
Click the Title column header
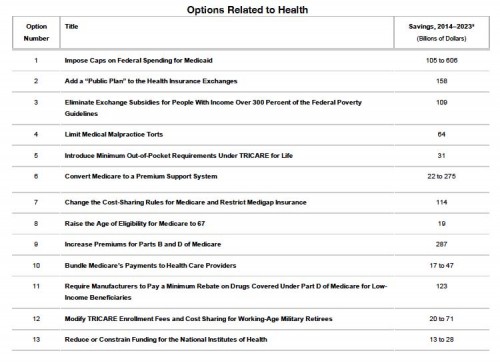point(71,26)
